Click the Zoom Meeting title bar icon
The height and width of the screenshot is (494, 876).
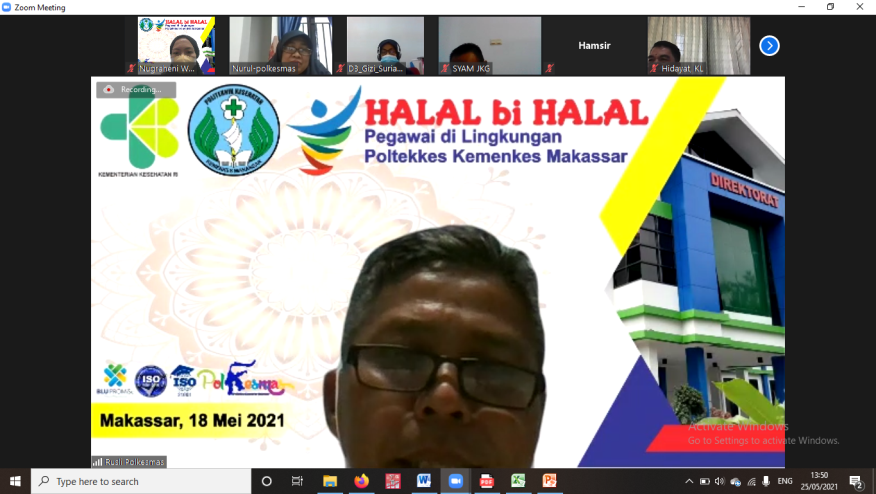[7, 7]
